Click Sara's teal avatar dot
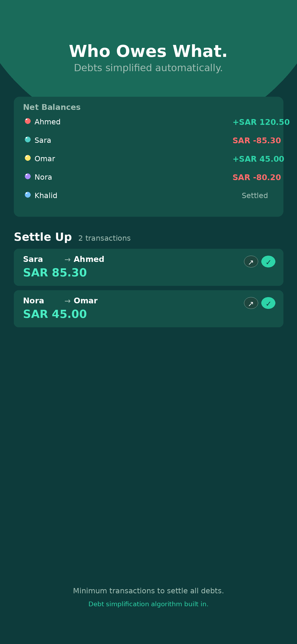The height and width of the screenshot is (644, 297). tap(28, 140)
